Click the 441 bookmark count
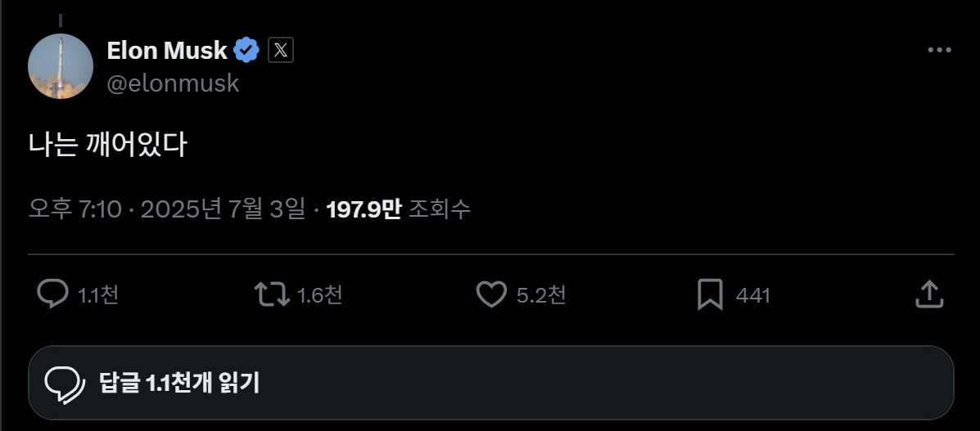980x431 pixels. pyautogui.click(x=753, y=294)
